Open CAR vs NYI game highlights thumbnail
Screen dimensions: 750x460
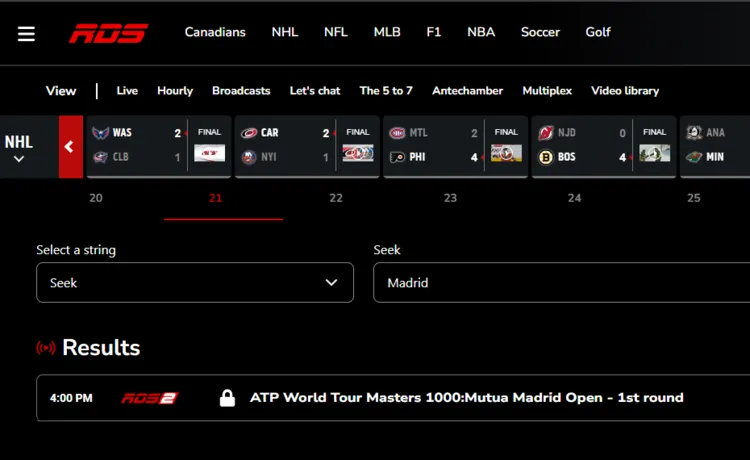(358, 153)
